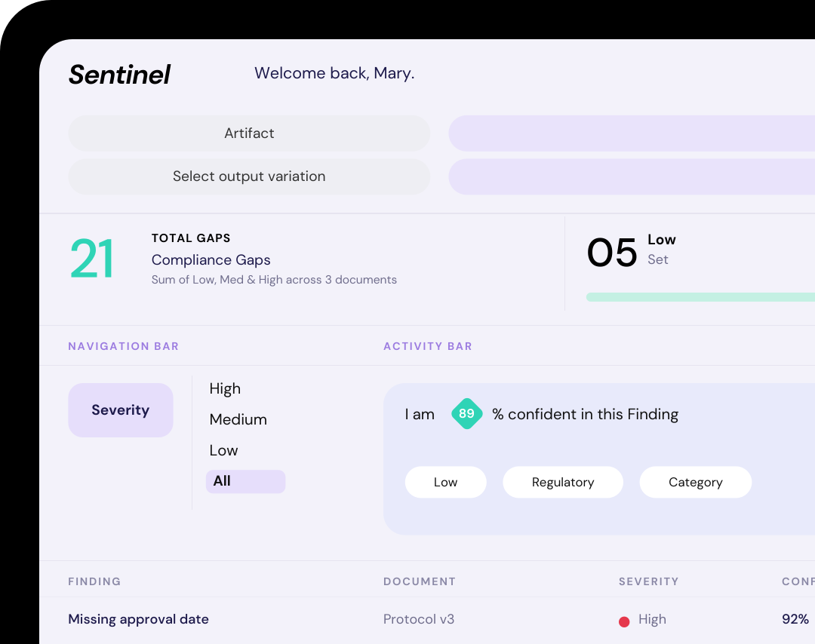The height and width of the screenshot is (644, 815).
Task: Click the 89 confidence diamond badge
Action: 467,413
